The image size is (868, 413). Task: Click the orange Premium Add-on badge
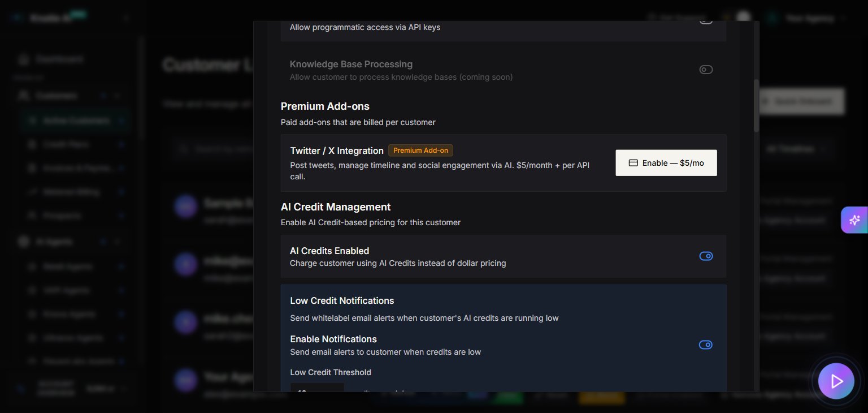pyautogui.click(x=420, y=150)
